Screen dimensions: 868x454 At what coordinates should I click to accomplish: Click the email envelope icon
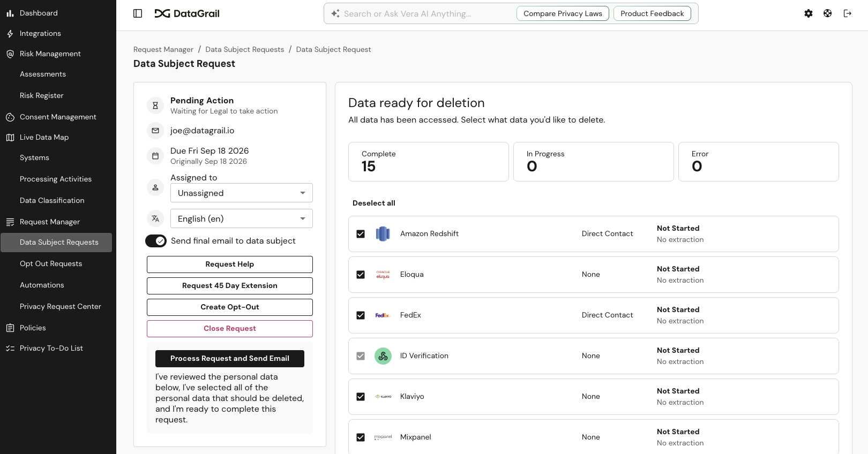(155, 131)
